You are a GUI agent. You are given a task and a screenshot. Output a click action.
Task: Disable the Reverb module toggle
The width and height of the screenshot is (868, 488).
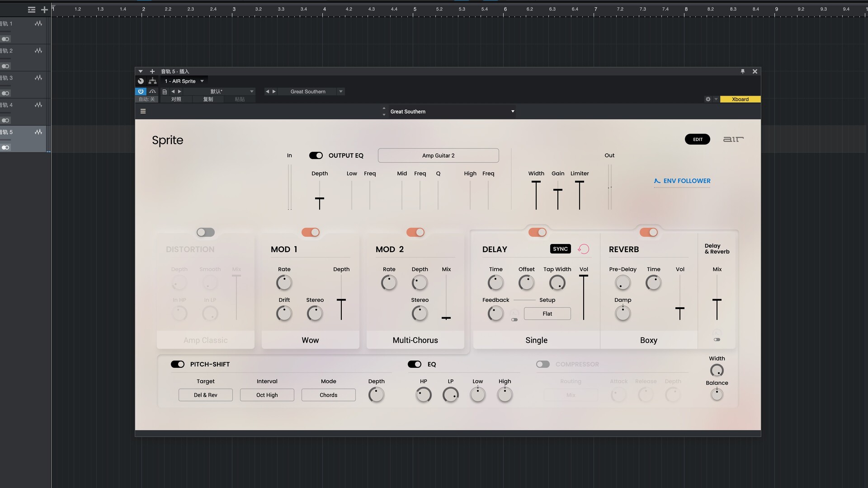click(x=648, y=232)
